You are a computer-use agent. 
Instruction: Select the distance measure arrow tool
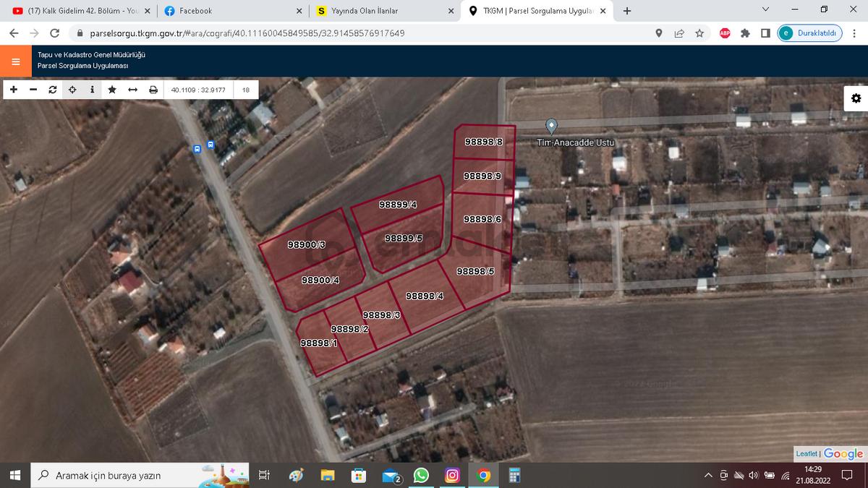[132, 90]
